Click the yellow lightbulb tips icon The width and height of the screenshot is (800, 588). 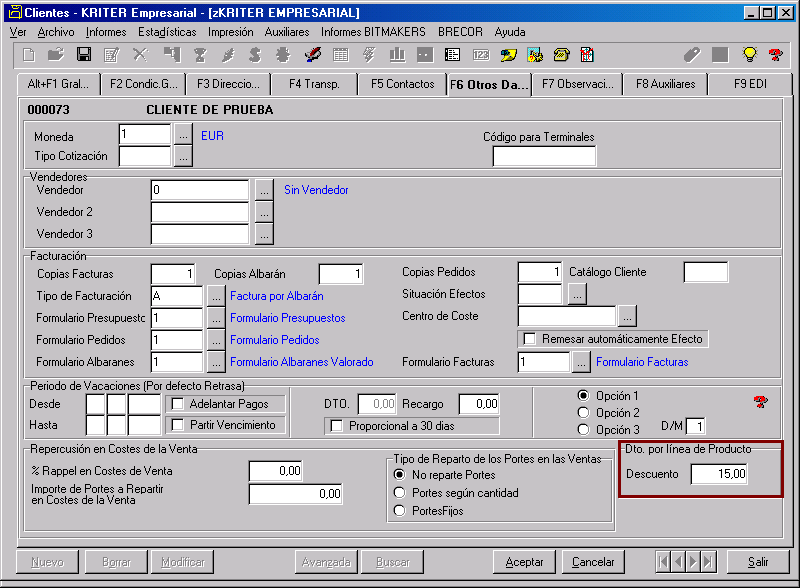(x=749, y=55)
